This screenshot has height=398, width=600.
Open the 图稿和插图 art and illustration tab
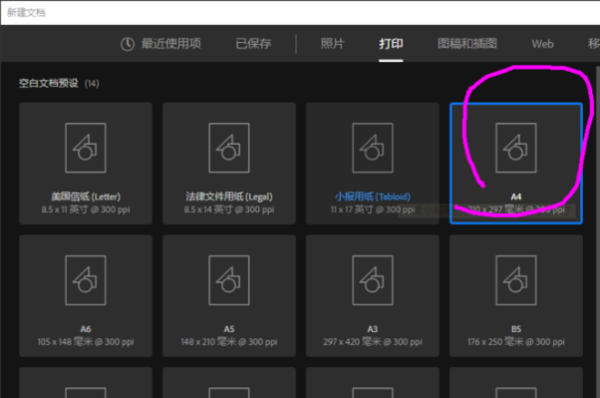click(x=467, y=44)
